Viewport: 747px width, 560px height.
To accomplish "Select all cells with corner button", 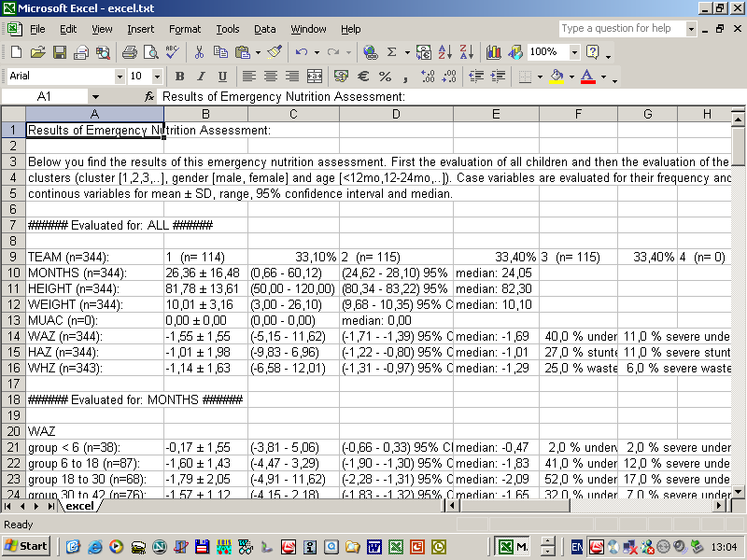I will point(13,114).
